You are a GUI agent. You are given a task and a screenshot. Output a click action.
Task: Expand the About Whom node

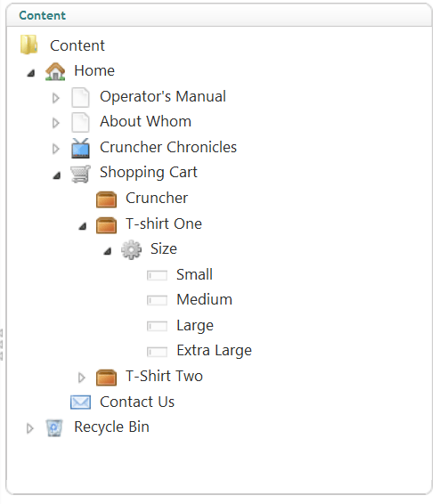[x=55, y=123]
